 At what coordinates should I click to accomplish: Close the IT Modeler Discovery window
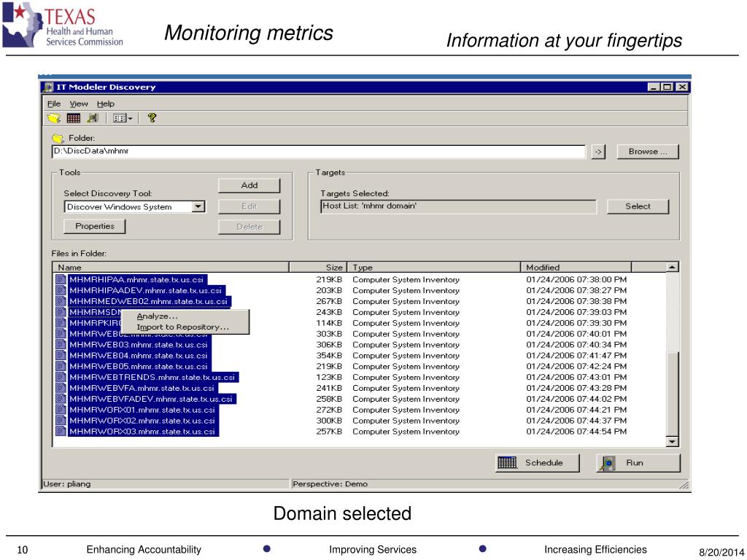[683, 87]
